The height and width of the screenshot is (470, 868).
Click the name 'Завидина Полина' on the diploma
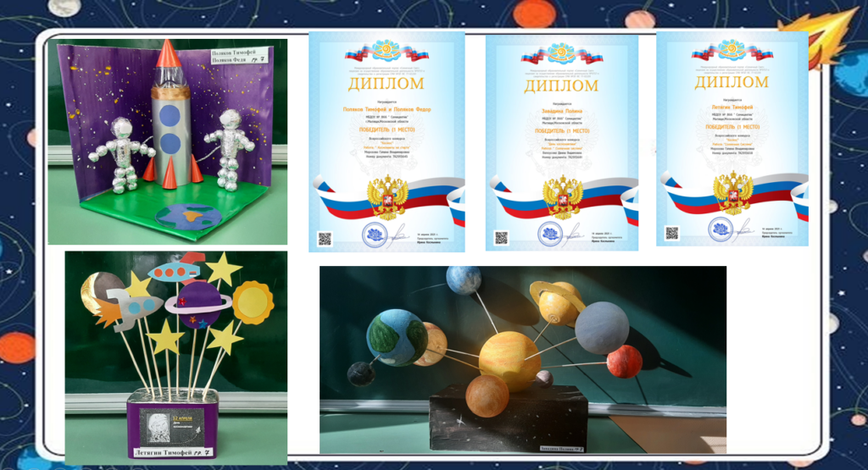click(562, 111)
